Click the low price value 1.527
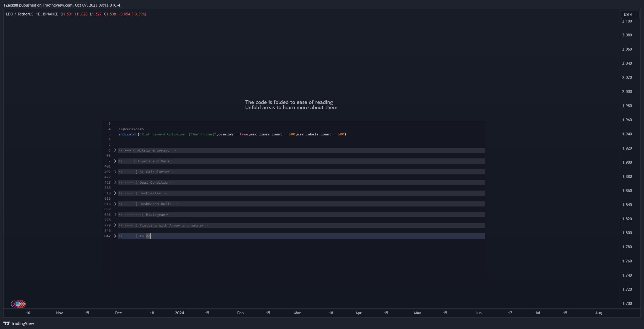The width and height of the screenshot is (644, 329). click(97, 14)
